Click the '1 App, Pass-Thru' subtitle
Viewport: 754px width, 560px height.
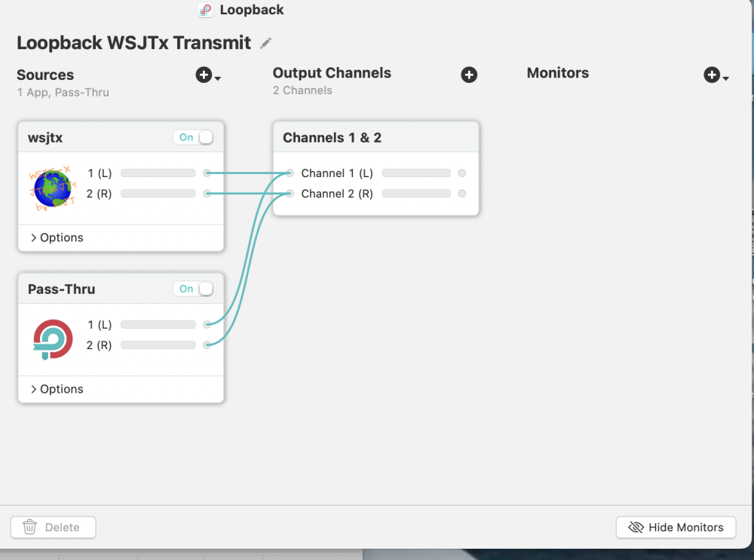63,92
